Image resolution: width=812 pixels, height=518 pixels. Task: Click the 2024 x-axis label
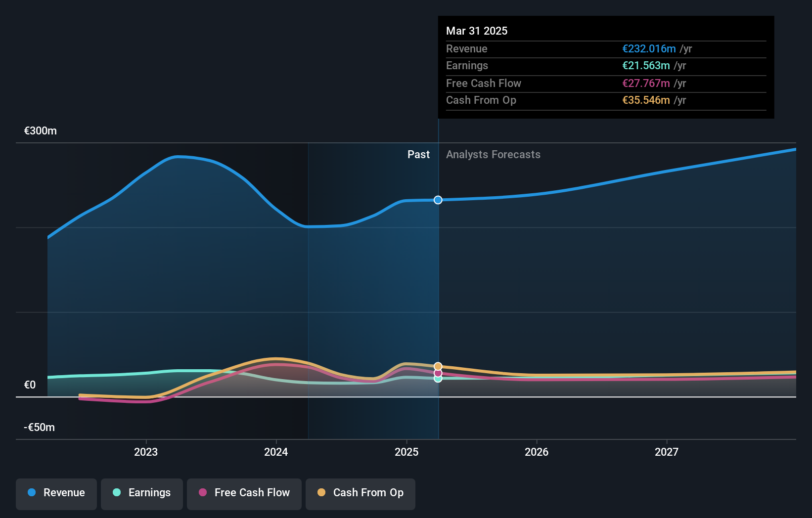pos(276,452)
